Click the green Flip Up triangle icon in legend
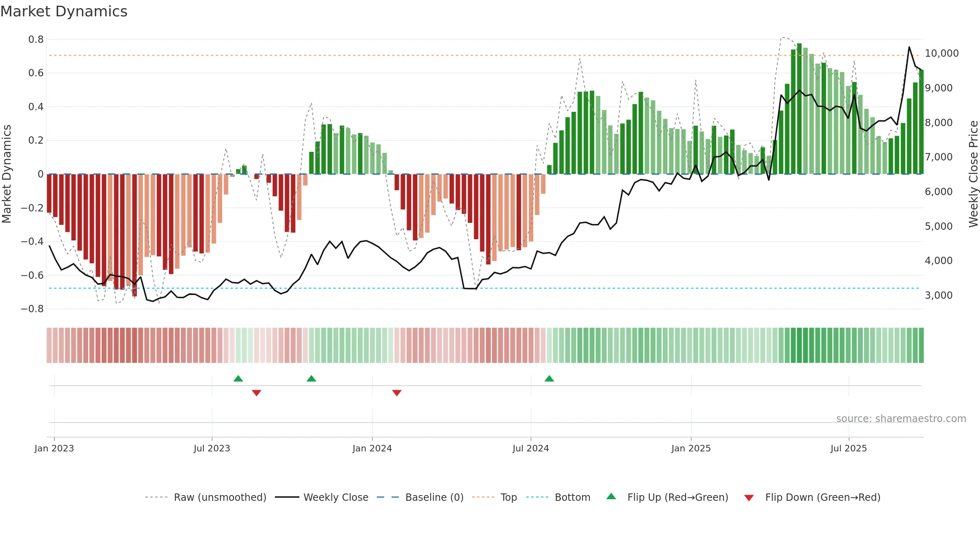 [611, 496]
